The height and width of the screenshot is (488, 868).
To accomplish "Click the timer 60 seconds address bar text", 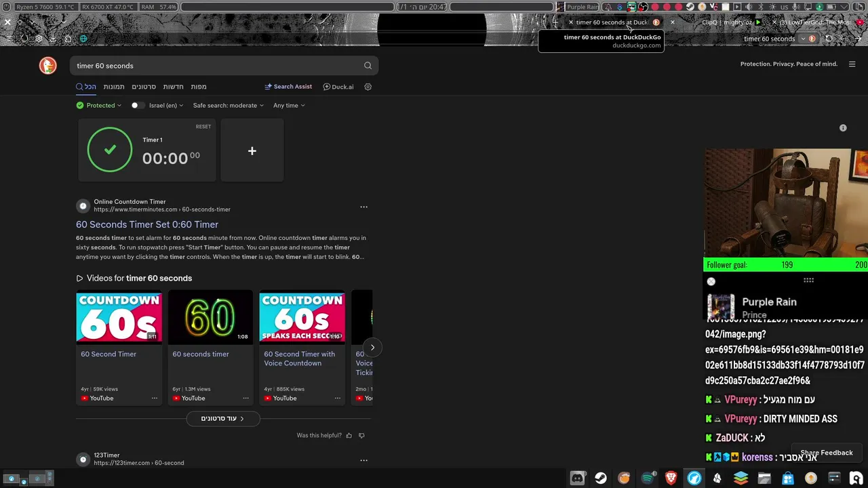I will pos(769,39).
